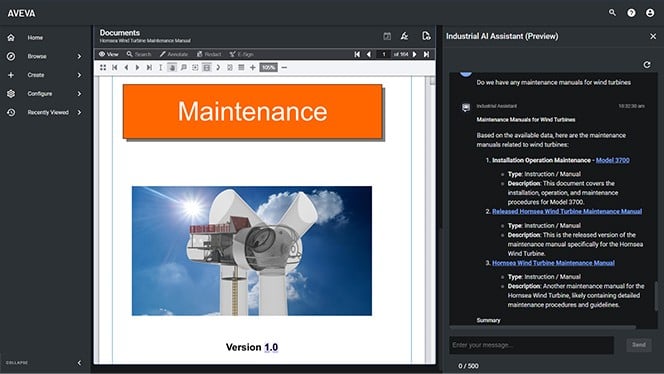The height and width of the screenshot is (374, 664).
Task: Open the help question-mark icon
Action: pyautogui.click(x=631, y=13)
